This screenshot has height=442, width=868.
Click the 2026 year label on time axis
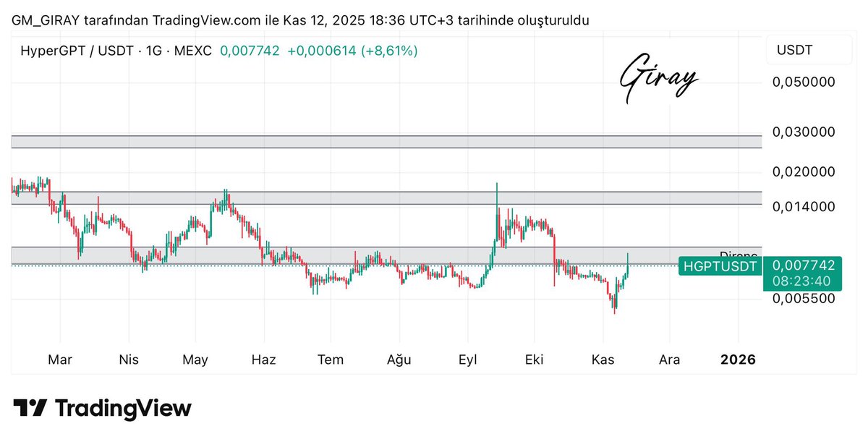click(739, 360)
